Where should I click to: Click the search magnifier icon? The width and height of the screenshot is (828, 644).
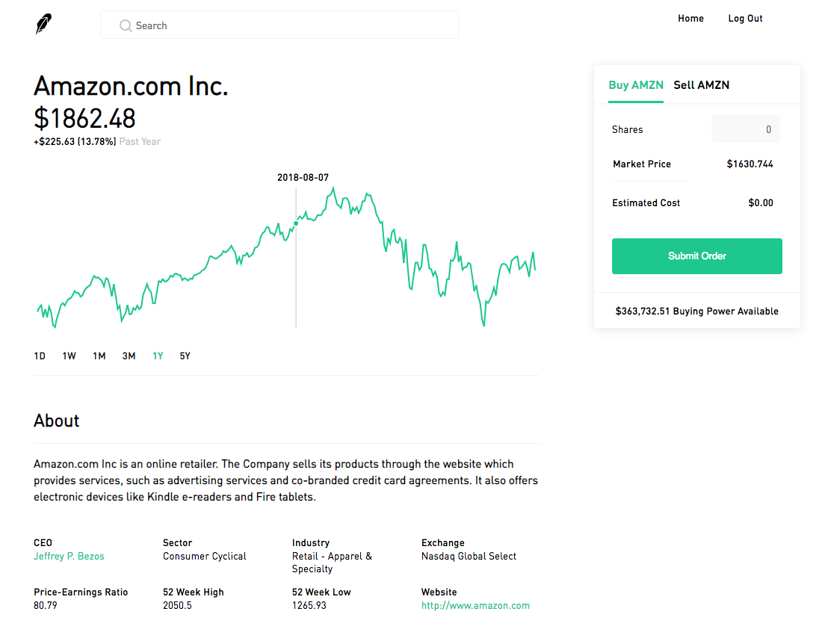125,25
